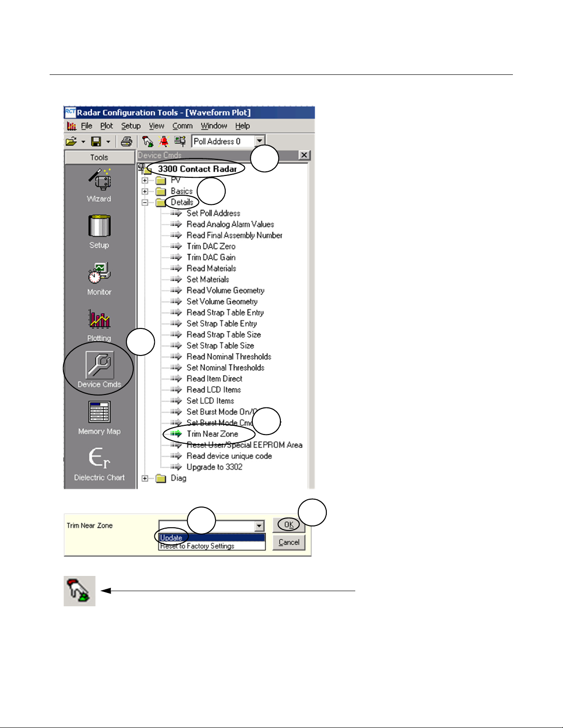Select Read Analog Alarm Values command
The image size is (563, 728).
tap(230, 224)
